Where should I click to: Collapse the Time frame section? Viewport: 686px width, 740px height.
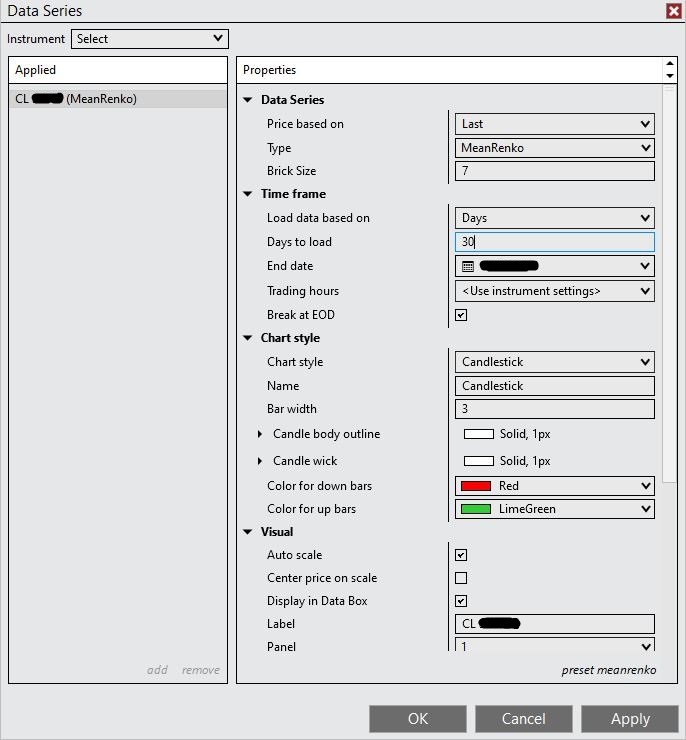tap(248, 194)
